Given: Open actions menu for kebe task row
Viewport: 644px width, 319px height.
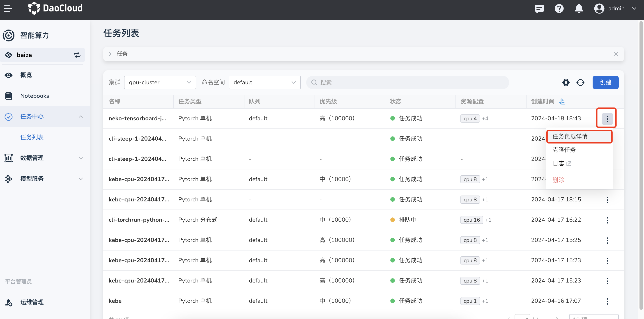Looking at the screenshot, I should click(607, 301).
